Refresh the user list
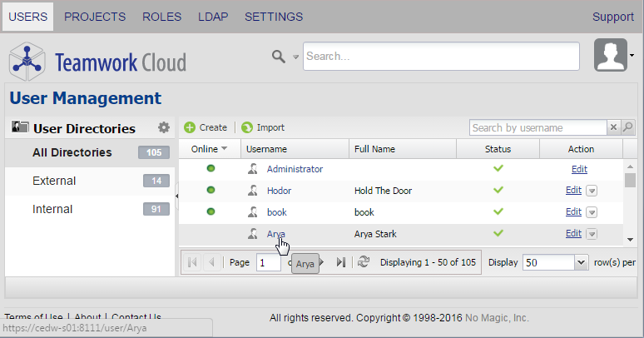The width and height of the screenshot is (644, 338). 363,262
